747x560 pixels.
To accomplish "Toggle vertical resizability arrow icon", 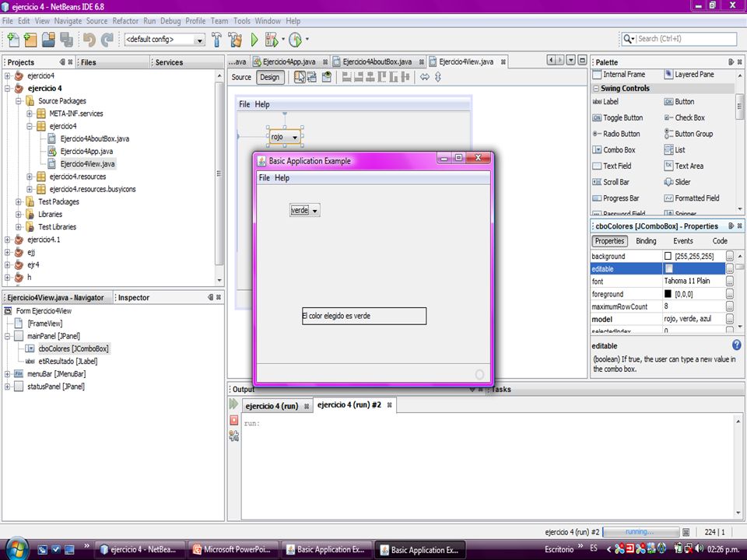I will (438, 77).
